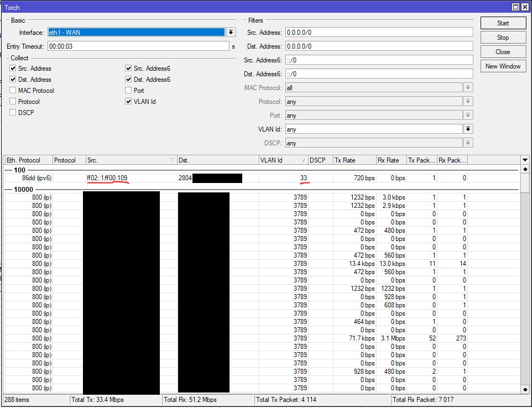Sort by the VLAN Id column header

[x=284, y=160]
